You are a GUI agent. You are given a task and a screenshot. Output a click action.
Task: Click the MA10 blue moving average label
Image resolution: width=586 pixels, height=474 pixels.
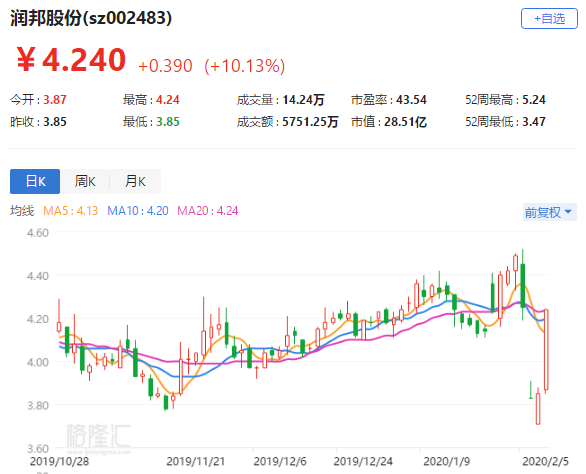pyautogui.click(x=138, y=211)
